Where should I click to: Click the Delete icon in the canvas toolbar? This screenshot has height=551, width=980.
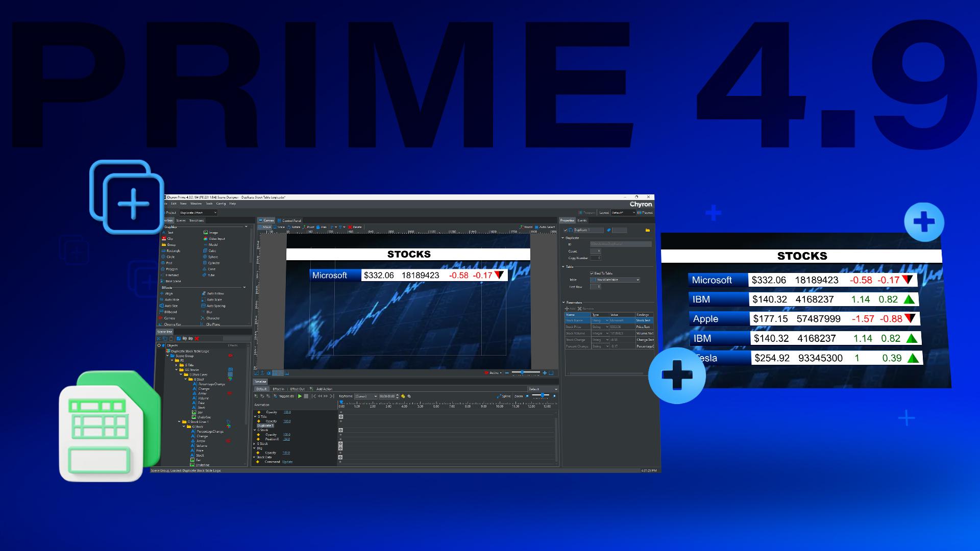[355, 227]
